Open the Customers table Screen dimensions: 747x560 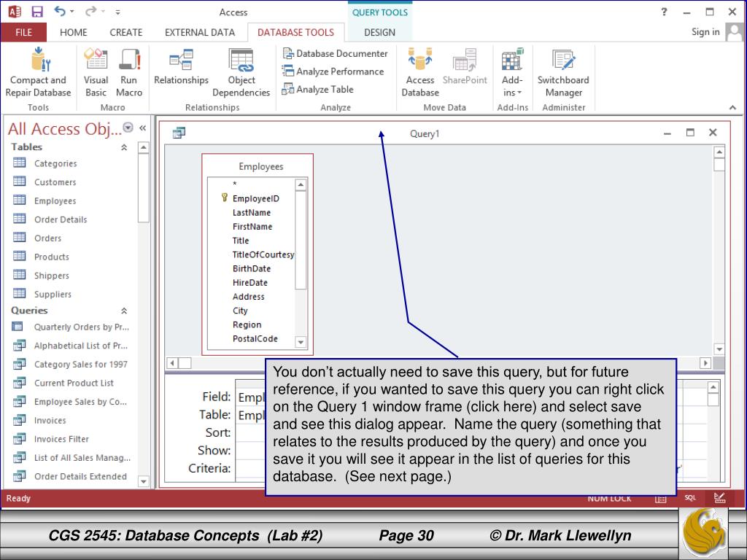[55, 182]
